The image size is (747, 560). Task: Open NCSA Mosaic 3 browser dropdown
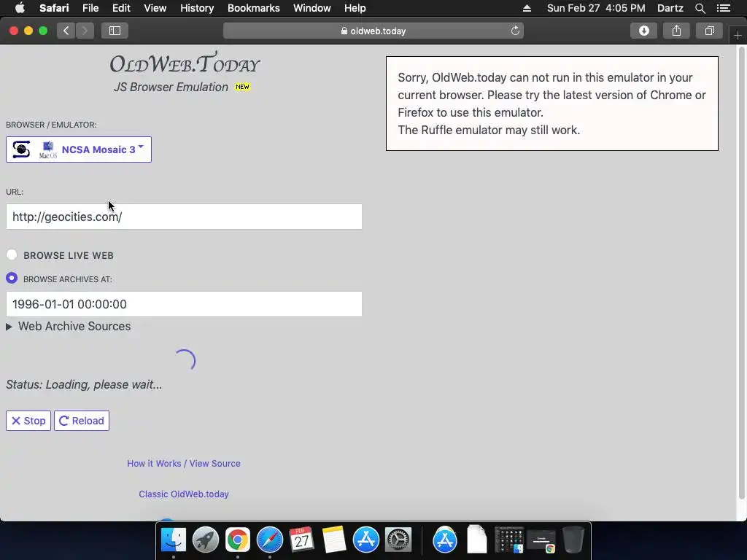click(x=79, y=149)
